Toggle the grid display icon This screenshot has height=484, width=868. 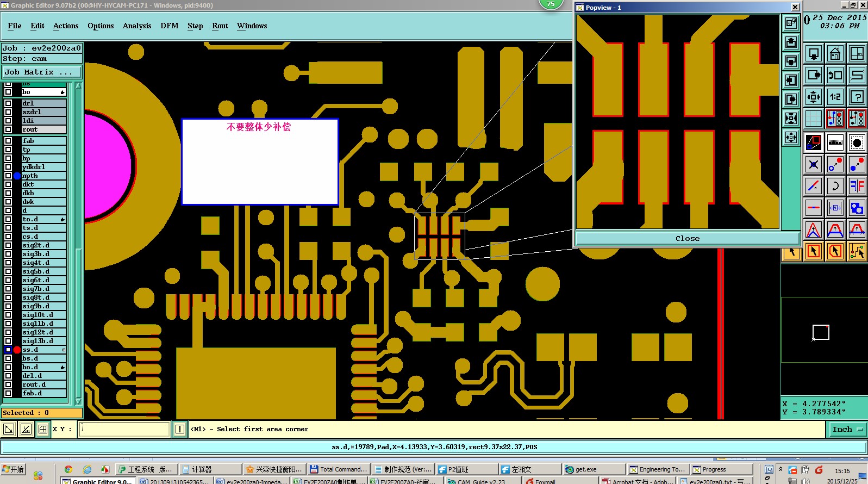(813, 119)
